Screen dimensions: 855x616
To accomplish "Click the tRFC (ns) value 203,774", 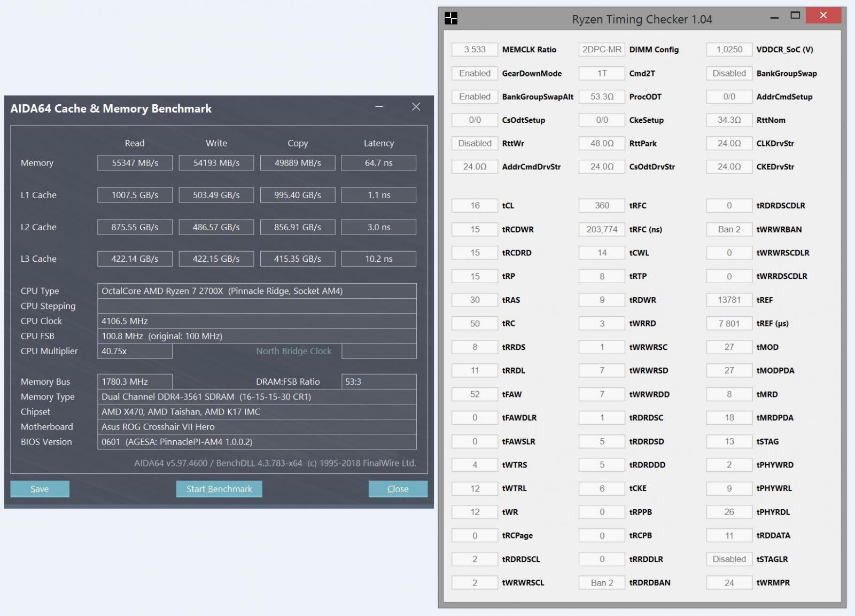I will pyautogui.click(x=602, y=229).
